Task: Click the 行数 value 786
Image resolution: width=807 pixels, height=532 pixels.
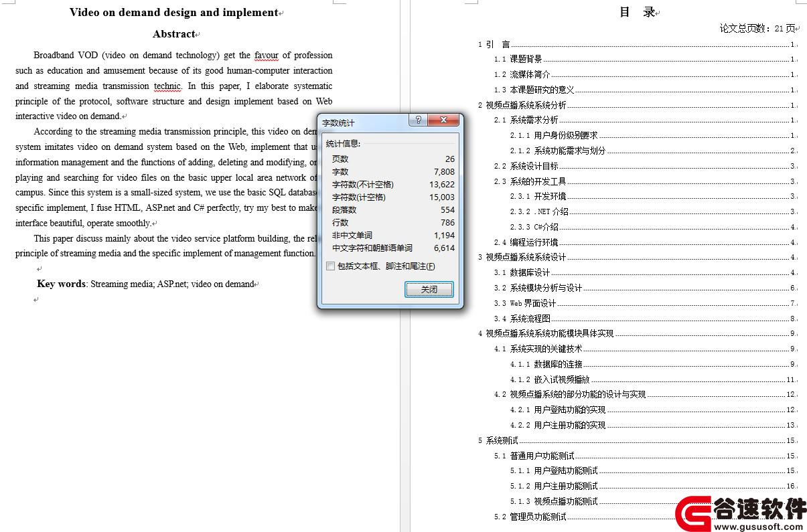Action: click(447, 223)
